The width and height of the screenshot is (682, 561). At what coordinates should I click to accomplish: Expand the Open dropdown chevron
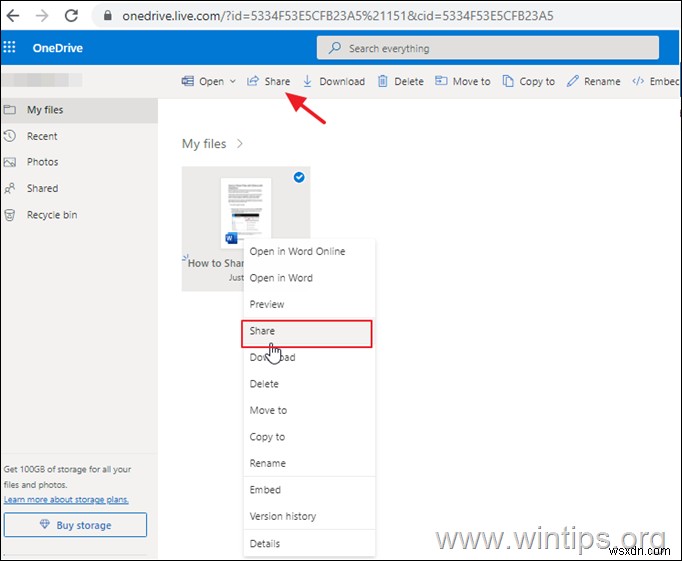point(233,81)
